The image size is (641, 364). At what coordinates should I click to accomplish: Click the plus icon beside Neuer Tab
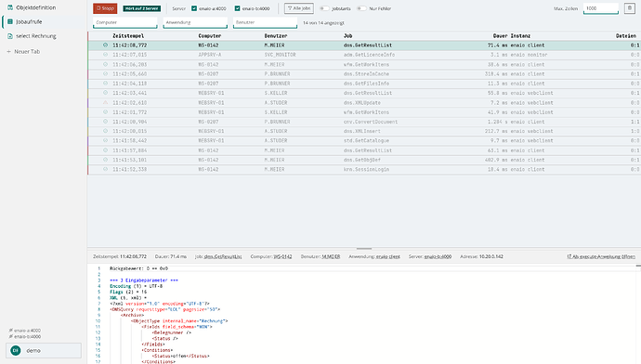pyautogui.click(x=9, y=51)
